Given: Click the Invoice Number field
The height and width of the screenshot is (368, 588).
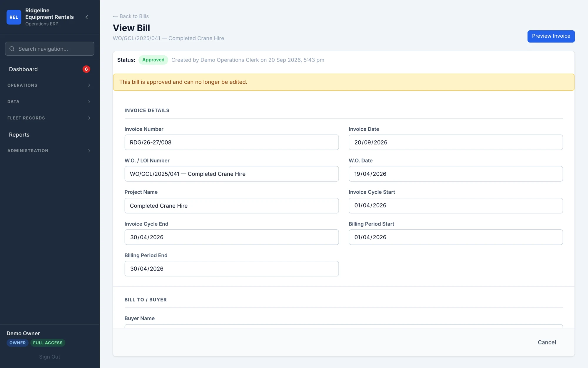Looking at the screenshot, I should coord(232,142).
